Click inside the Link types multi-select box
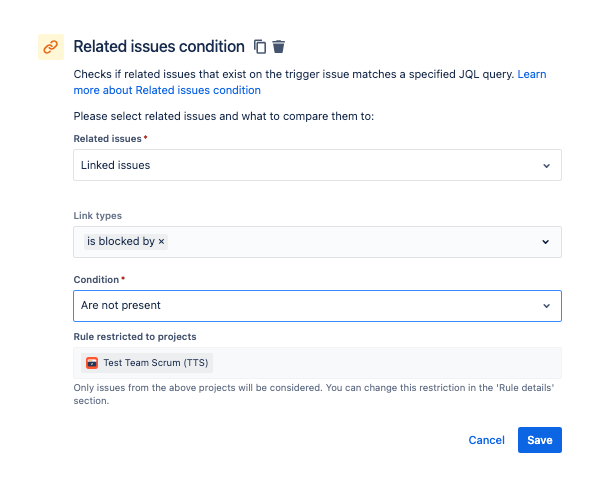Screen dimensions: 601x482 [317, 242]
